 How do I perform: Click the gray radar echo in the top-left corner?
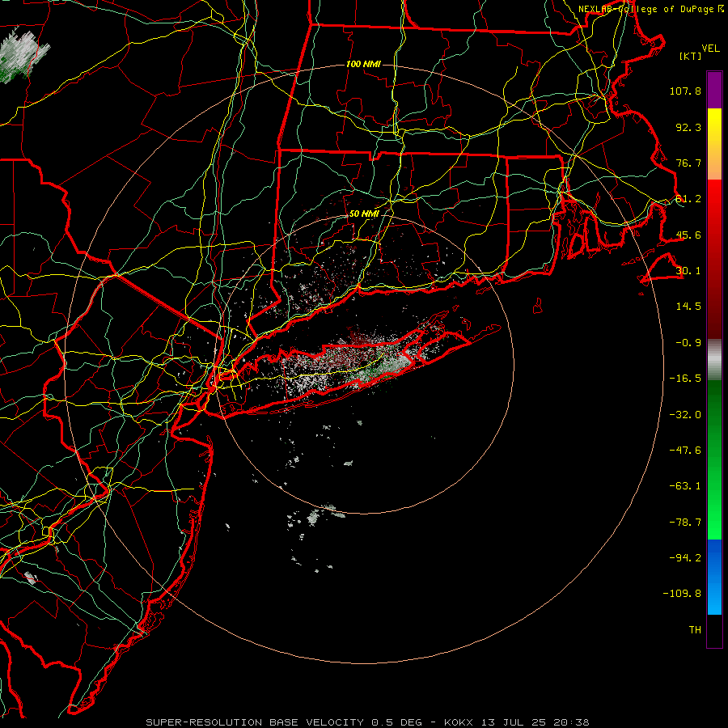[x=23, y=56]
